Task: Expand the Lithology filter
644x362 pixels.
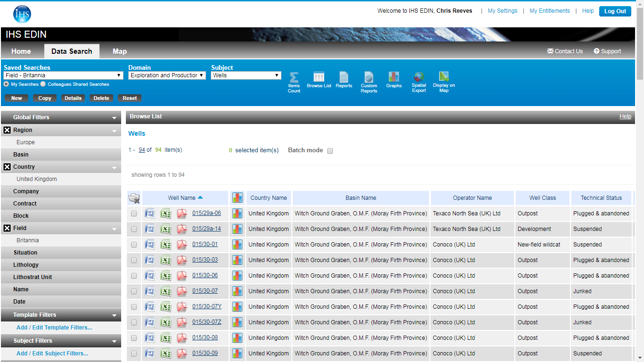Action: pyautogui.click(x=61, y=265)
